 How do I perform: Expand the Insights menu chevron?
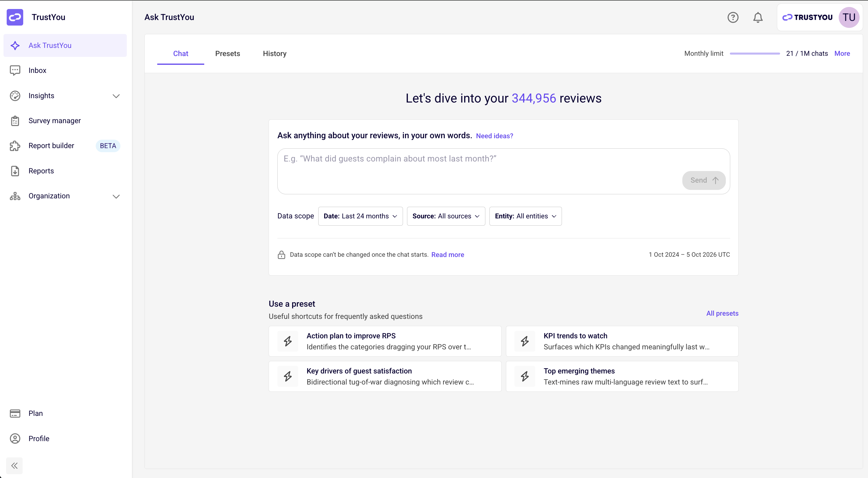[x=116, y=96]
